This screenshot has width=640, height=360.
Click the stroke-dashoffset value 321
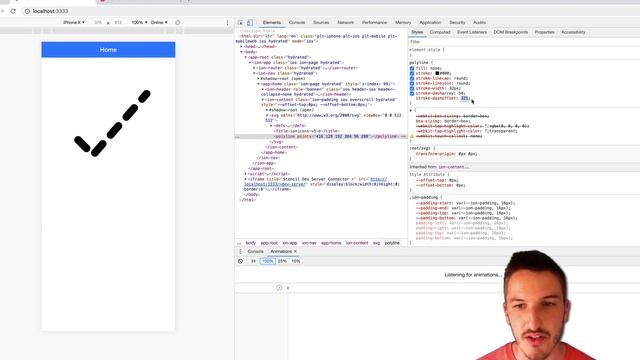click(x=465, y=98)
